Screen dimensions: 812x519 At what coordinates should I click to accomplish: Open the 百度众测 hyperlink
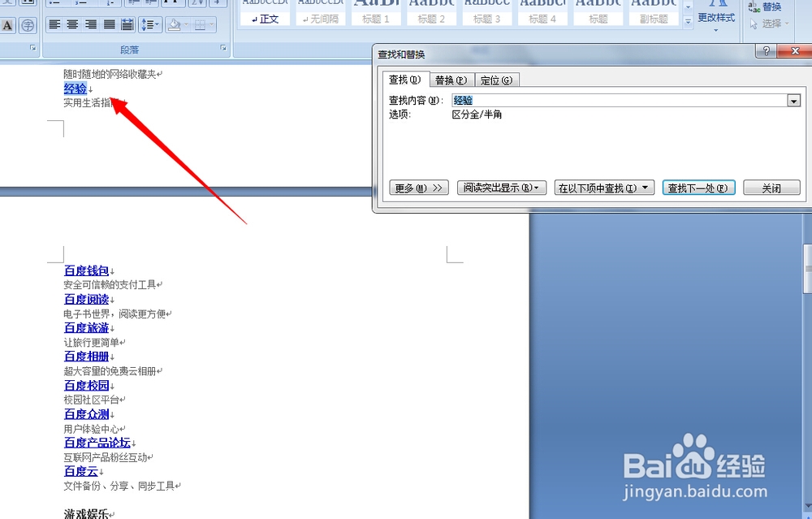point(86,414)
